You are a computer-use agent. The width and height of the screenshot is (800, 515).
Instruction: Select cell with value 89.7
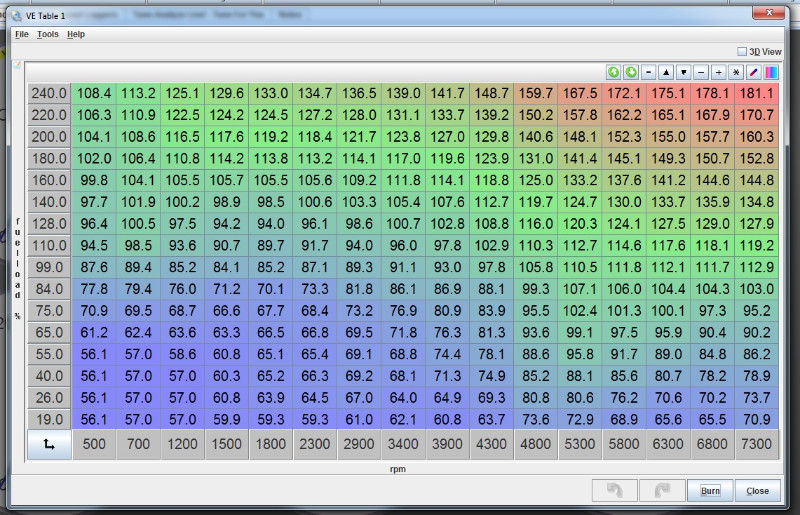271,246
